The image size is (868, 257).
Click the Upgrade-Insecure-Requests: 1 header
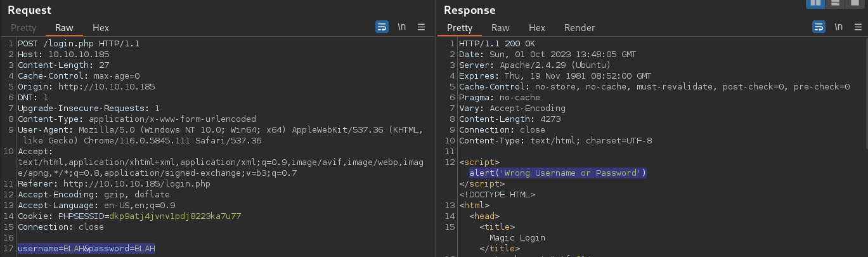(89, 108)
